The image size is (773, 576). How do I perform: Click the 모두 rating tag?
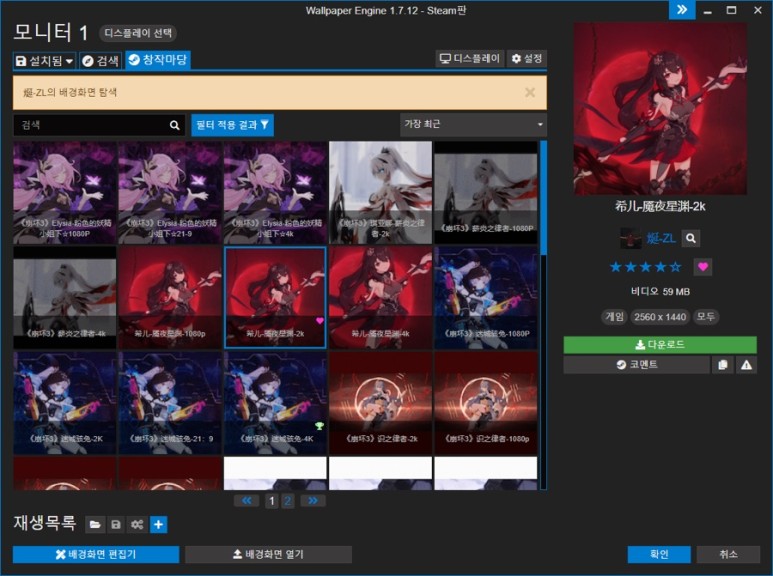point(705,317)
